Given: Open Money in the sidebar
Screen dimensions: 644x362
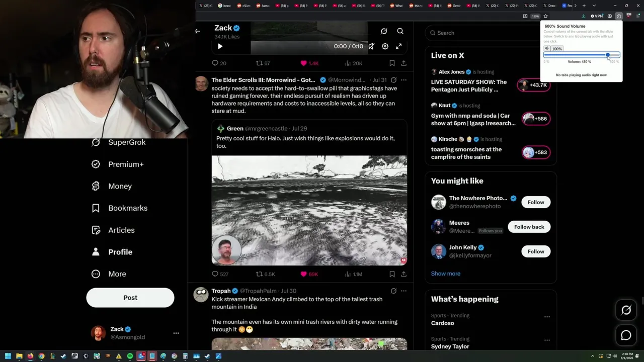Looking at the screenshot, I should coord(112,186).
